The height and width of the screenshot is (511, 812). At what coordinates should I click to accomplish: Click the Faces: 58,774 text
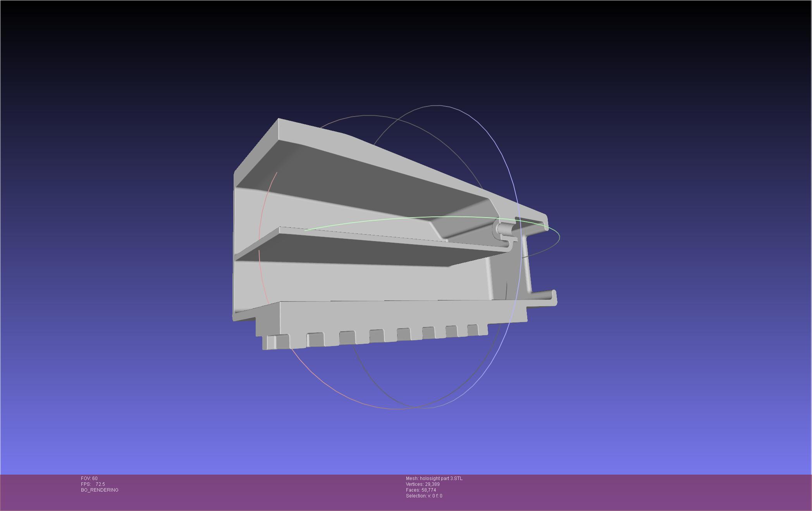421,490
